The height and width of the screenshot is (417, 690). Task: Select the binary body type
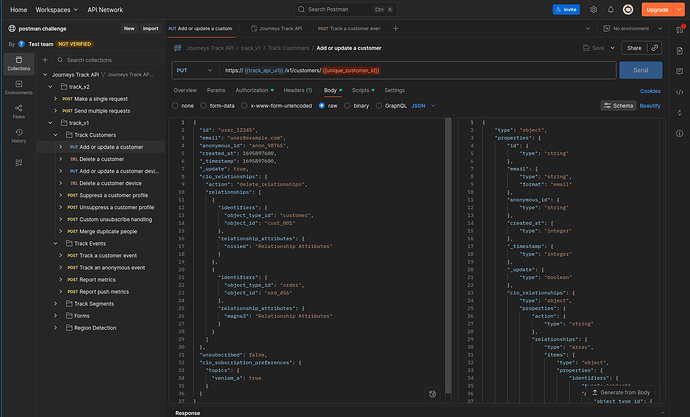coord(360,105)
